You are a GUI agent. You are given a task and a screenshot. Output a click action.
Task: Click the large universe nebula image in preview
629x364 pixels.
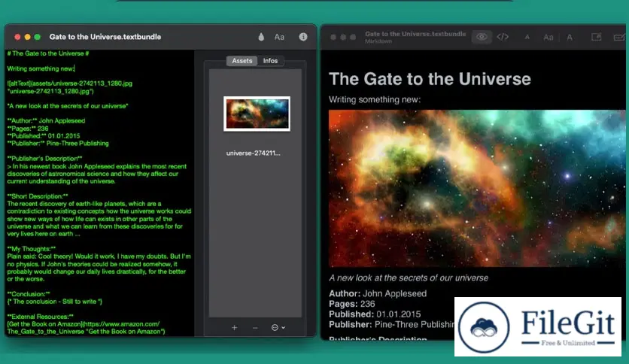tap(477, 189)
